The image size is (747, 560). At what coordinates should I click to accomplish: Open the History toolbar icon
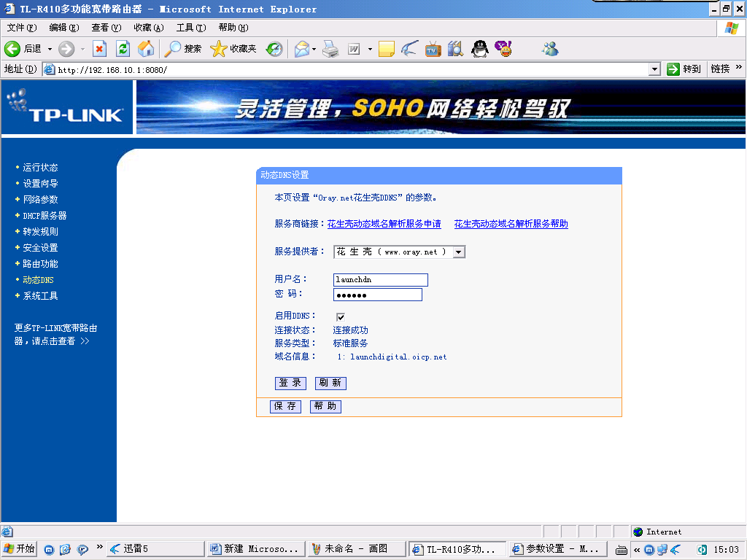[x=274, y=49]
